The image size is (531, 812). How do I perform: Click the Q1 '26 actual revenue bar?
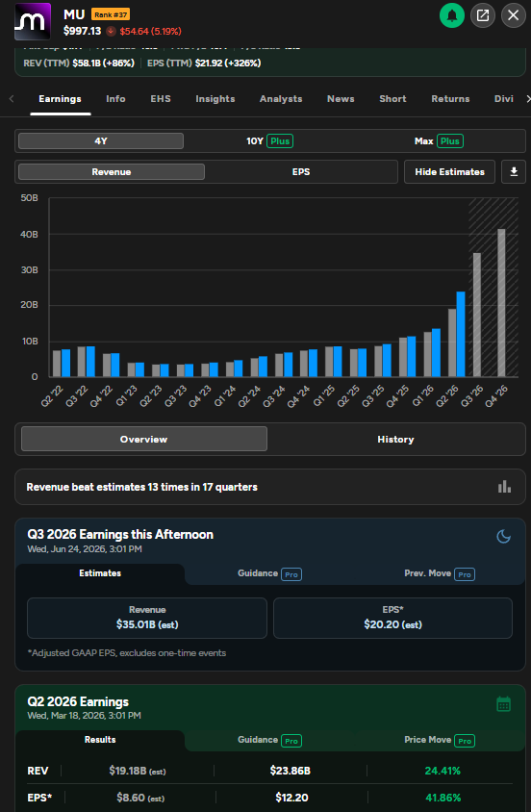click(x=436, y=353)
